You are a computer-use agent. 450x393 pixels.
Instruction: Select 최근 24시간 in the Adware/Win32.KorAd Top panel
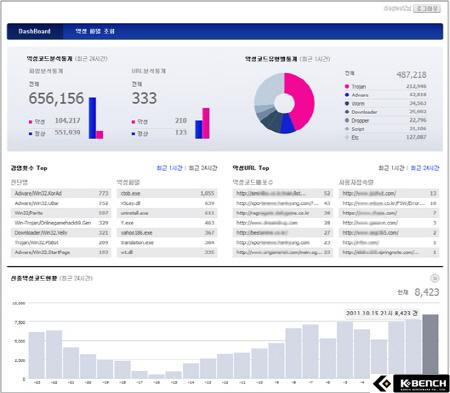203,168
